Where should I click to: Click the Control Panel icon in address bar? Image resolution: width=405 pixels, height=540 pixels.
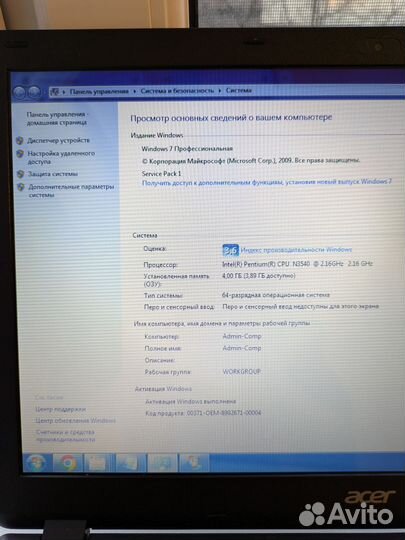(x=54, y=92)
